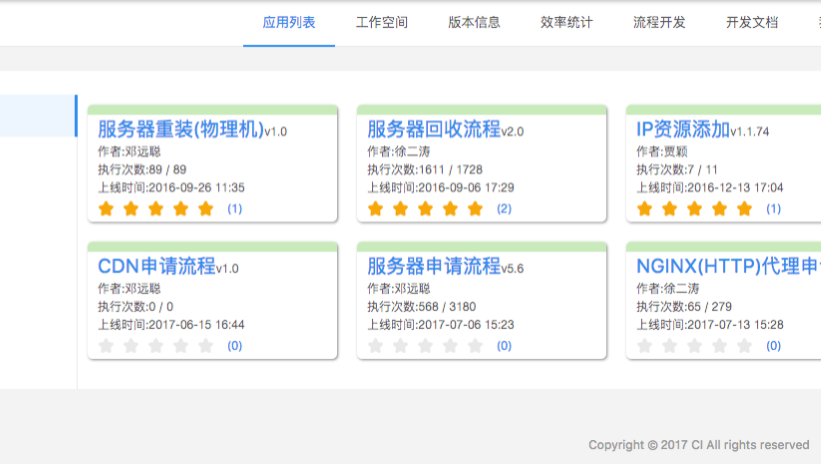The height and width of the screenshot is (464, 821).
Task: Click the Copyright © 2017 CI footer text
Action: (x=698, y=445)
